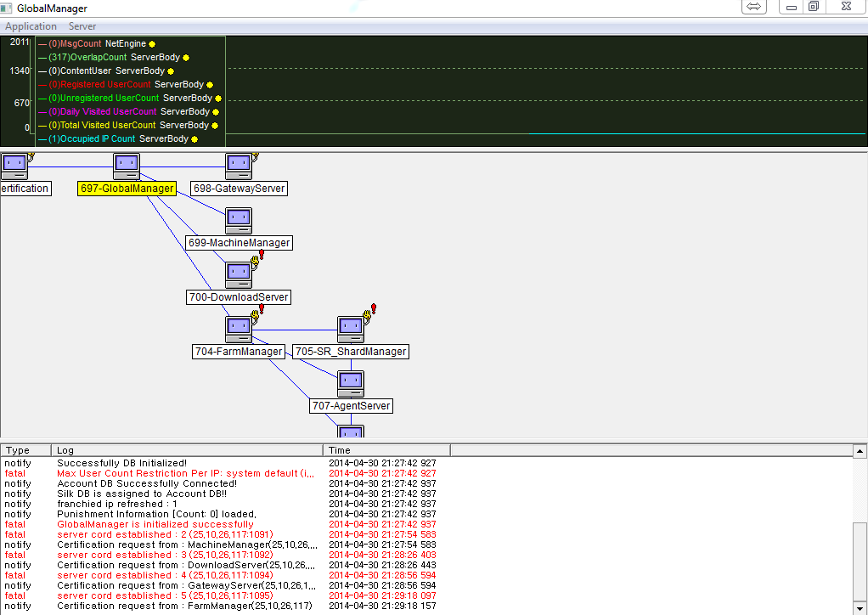This screenshot has width=868, height=615.
Task: Click the Time column header
Action: point(387,450)
